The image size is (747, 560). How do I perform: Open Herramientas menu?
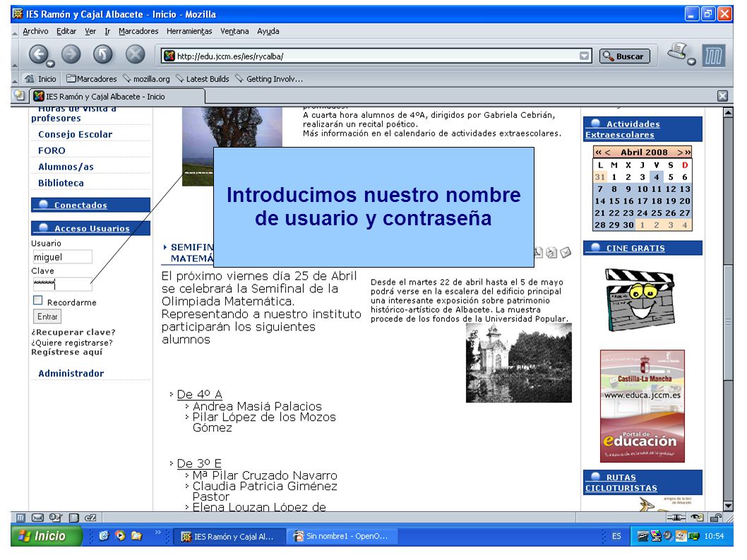click(189, 32)
